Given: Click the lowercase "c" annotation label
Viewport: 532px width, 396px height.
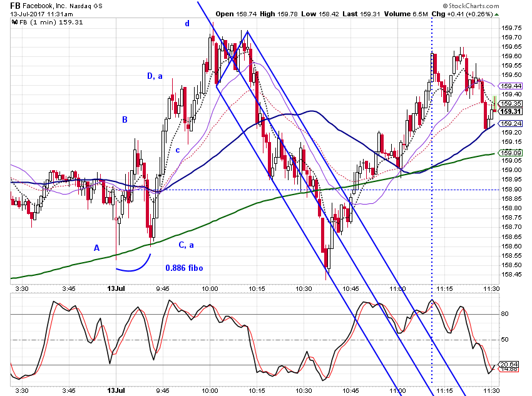Looking at the screenshot, I should point(178,150).
